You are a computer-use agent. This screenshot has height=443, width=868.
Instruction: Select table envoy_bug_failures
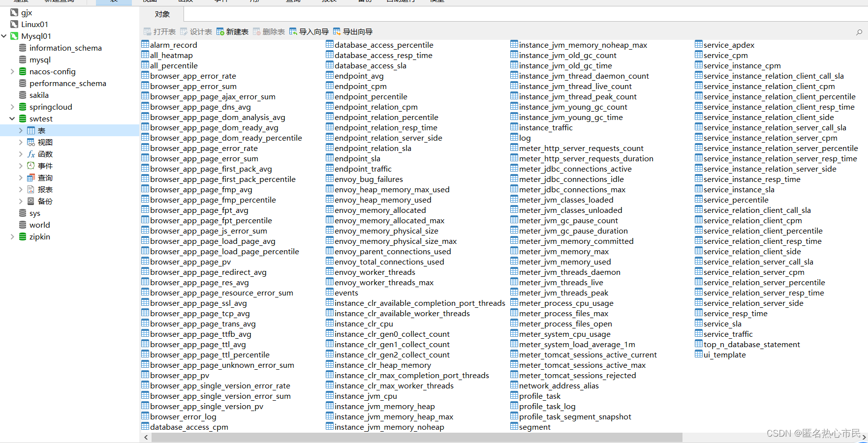pos(369,179)
